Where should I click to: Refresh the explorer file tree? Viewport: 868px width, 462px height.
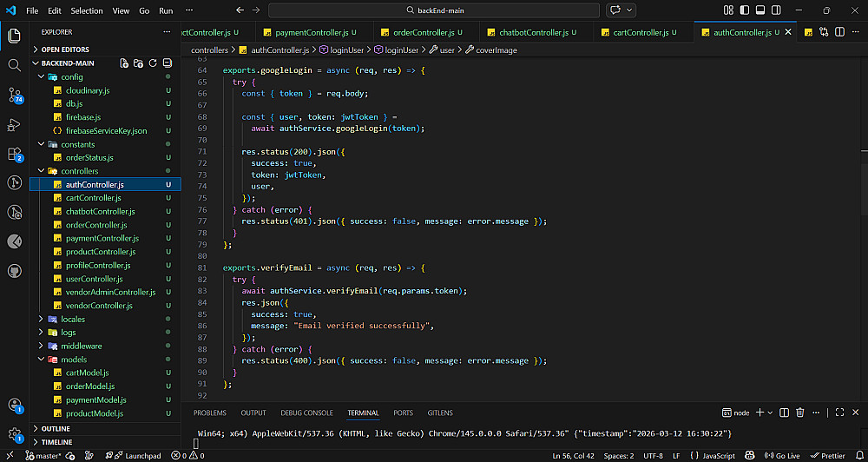(153, 63)
